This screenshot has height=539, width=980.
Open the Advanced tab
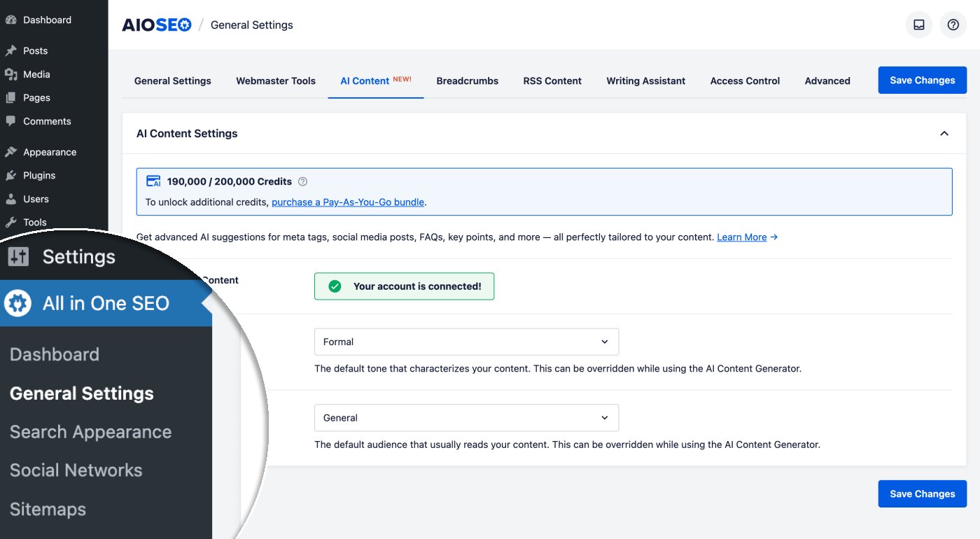[x=827, y=80]
